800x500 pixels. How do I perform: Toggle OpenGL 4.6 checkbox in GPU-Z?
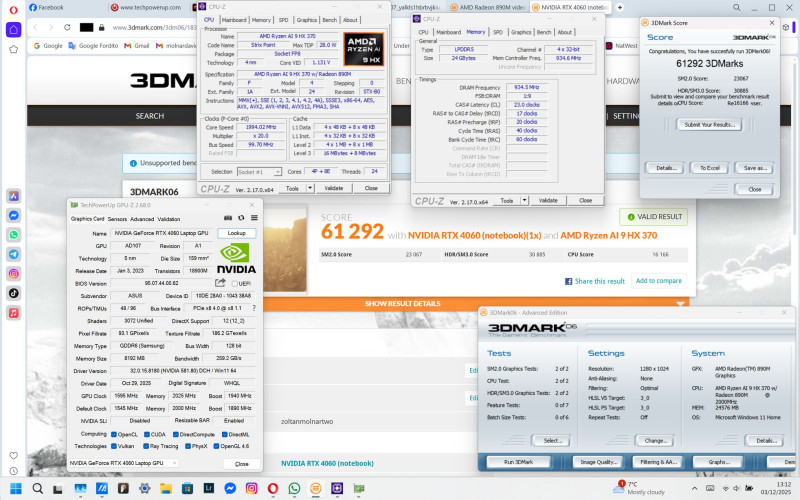point(216,446)
